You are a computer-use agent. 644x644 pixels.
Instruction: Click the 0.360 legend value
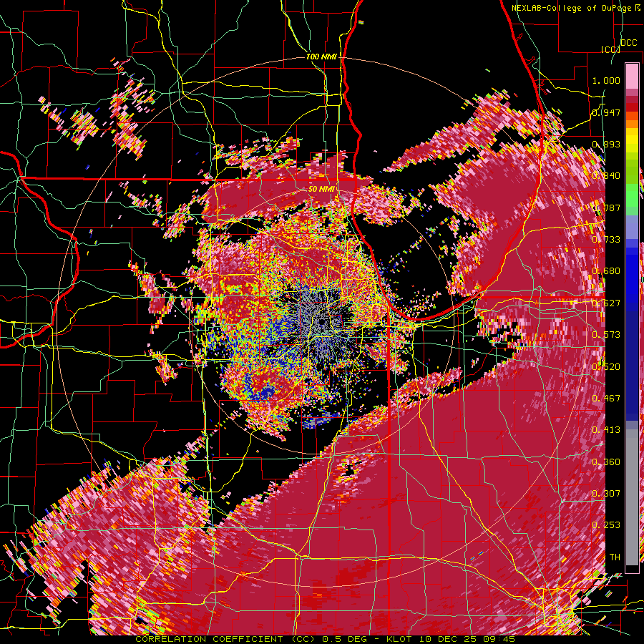pyautogui.click(x=606, y=462)
